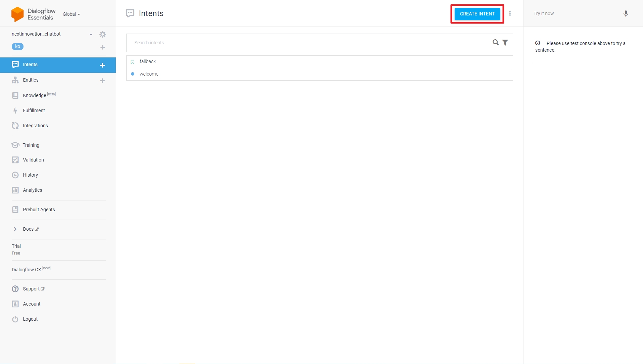The height and width of the screenshot is (364, 643).
Task: Click the Intents page header icon
Action: point(130,13)
